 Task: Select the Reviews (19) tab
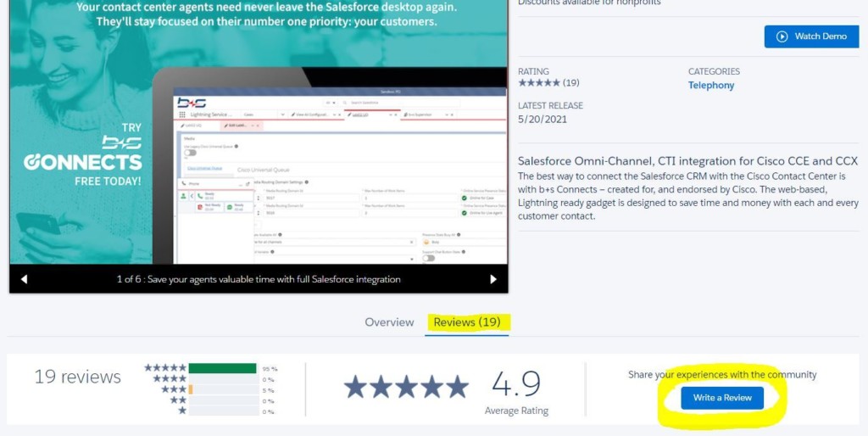466,322
